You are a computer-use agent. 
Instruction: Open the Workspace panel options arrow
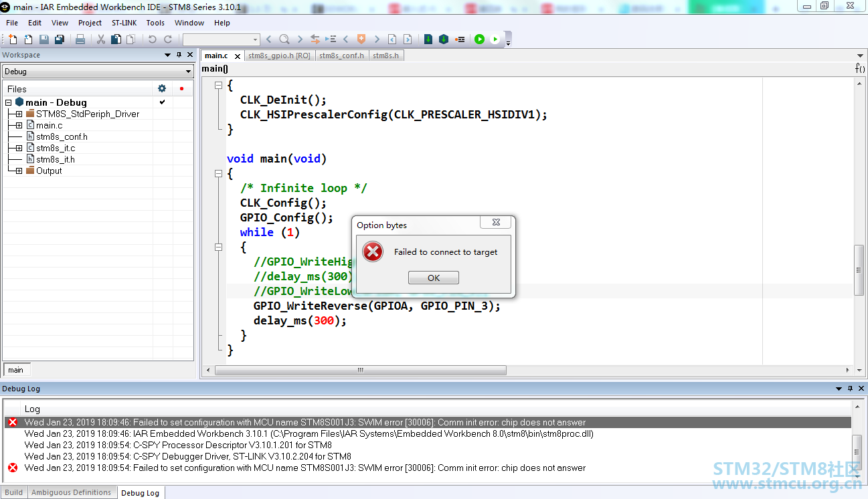168,55
